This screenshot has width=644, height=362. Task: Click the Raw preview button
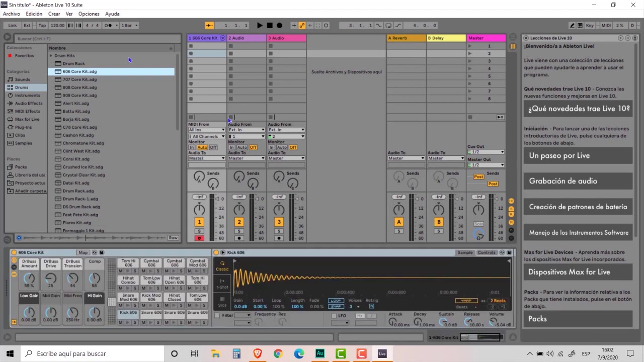click(x=173, y=238)
